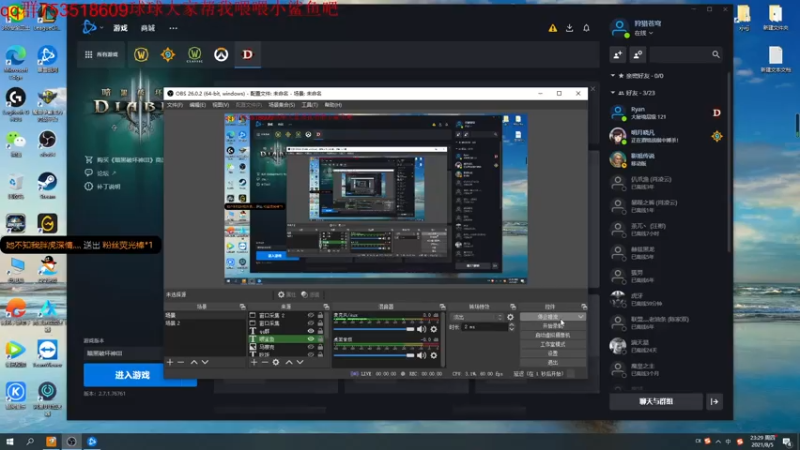
Task: Select the Diablo III game icon tab
Action: (x=247, y=55)
